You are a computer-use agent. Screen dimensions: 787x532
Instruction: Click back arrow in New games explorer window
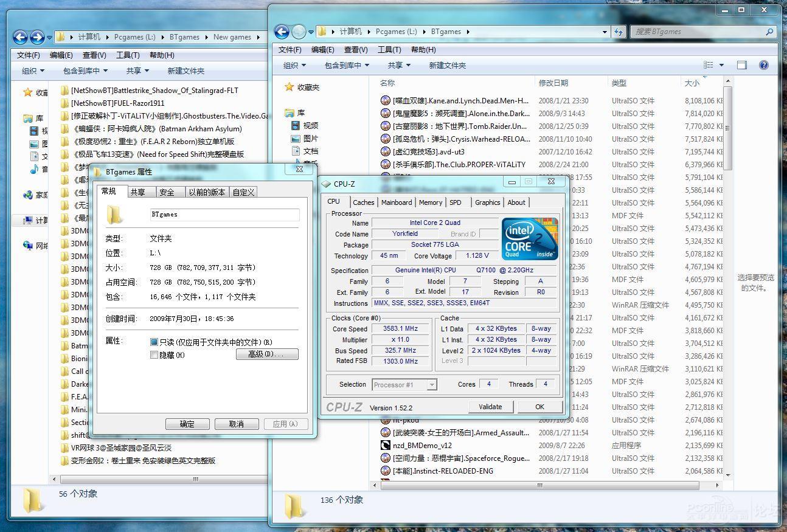pyautogui.click(x=20, y=37)
